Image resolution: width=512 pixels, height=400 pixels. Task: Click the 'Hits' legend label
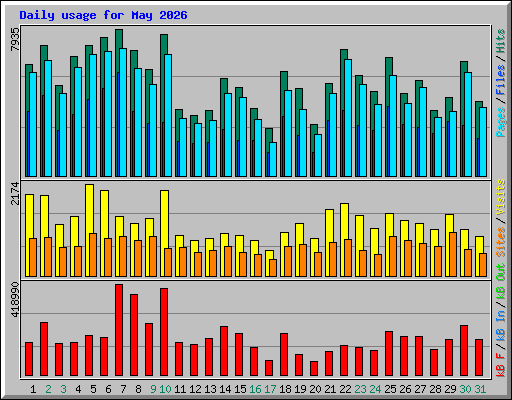[x=501, y=41]
